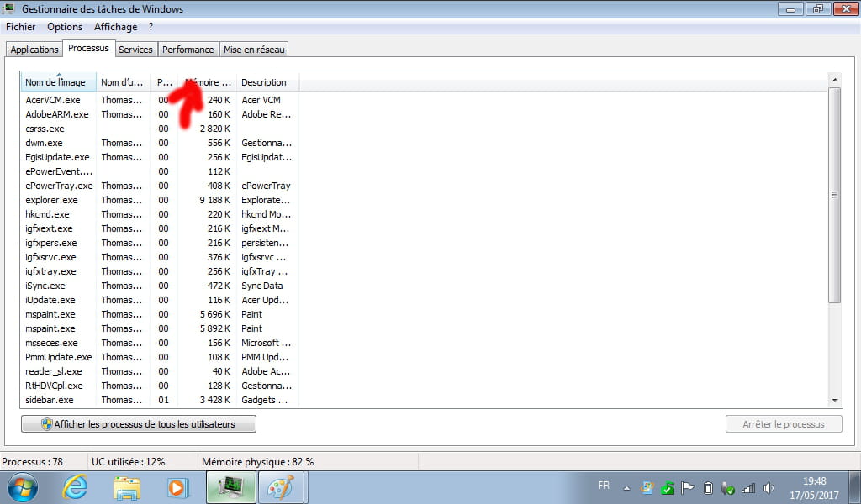This screenshot has height=504, width=861.
Task: Open Windows Explorer folder icon on taskbar
Action: (127, 488)
